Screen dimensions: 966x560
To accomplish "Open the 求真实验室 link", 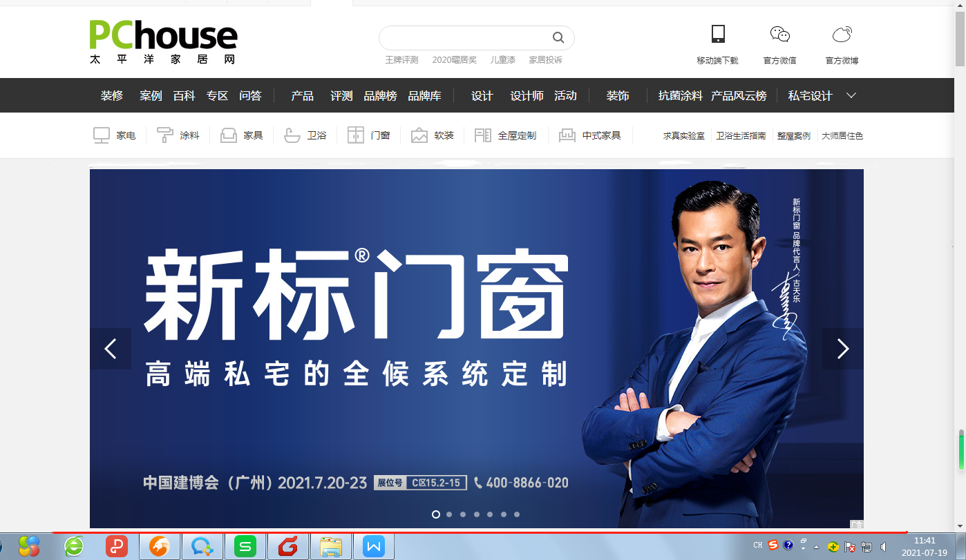I will click(684, 136).
